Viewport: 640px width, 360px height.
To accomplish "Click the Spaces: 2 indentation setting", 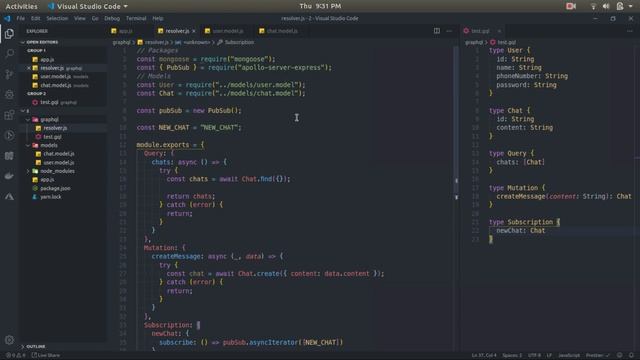I will [512, 355].
